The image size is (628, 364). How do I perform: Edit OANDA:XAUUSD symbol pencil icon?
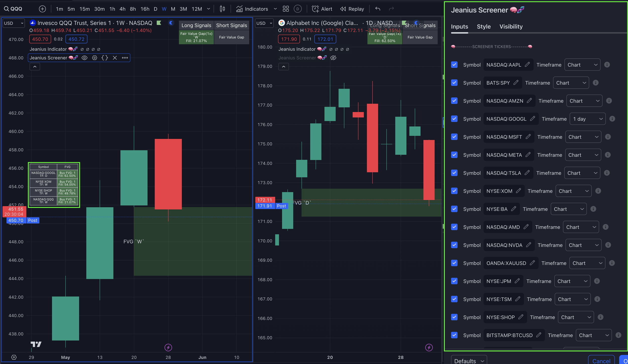532,263
